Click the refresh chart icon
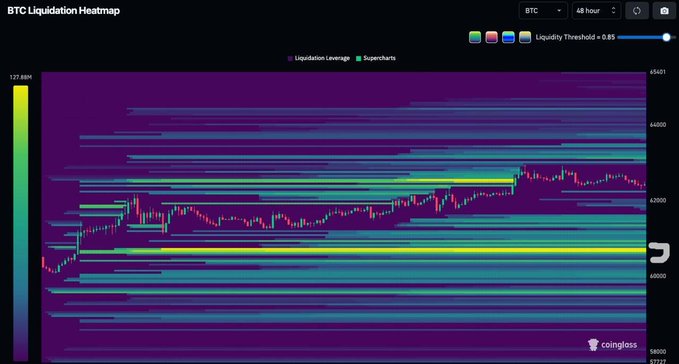 pyautogui.click(x=637, y=11)
